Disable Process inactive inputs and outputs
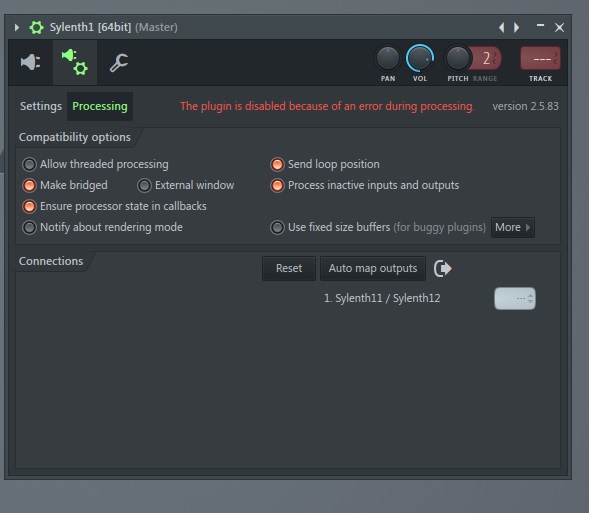Screen dimensions: 589x513 click(277, 186)
